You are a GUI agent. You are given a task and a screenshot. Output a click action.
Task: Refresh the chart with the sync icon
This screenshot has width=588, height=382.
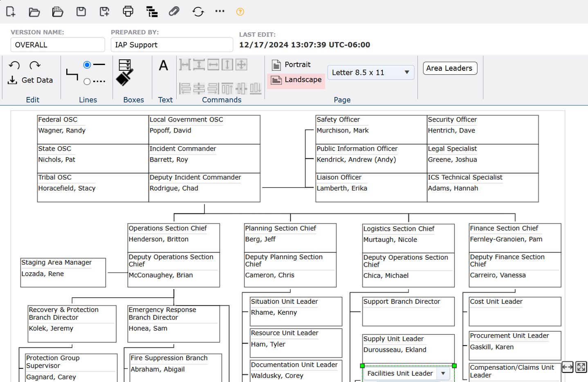pyautogui.click(x=198, y=11)
